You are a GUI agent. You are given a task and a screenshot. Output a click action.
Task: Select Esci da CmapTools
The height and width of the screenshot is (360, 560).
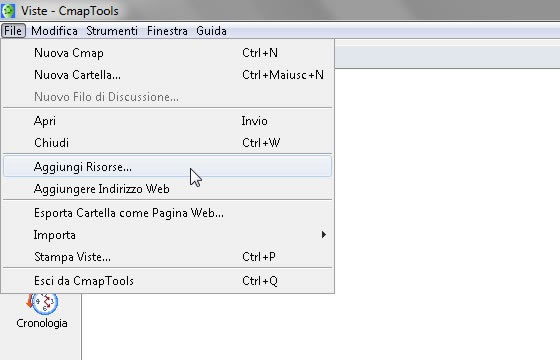click(168, 281)
